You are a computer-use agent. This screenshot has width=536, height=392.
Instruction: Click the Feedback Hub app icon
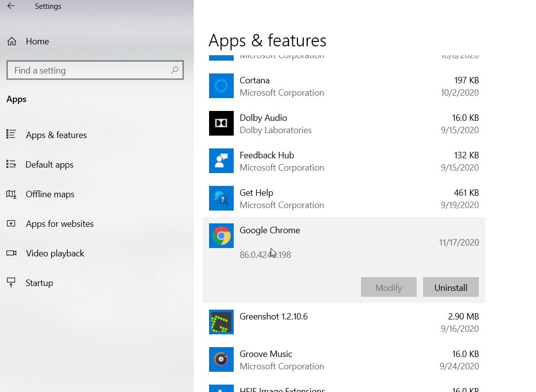pyautogui.click(x=221, y=161)
